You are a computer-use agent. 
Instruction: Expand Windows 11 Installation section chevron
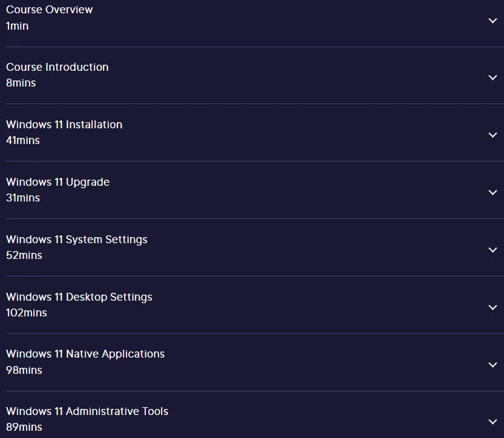pyautogui.click(x=493, y=136)
